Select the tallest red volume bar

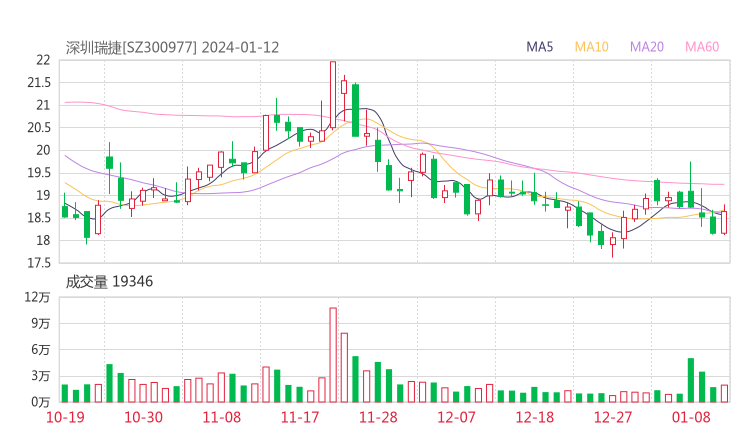click(333, 355)
